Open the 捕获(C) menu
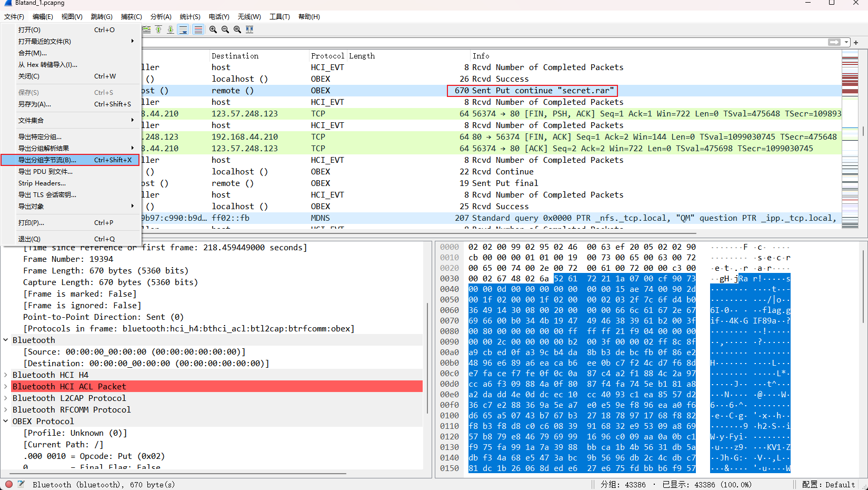 click(132, 17)
